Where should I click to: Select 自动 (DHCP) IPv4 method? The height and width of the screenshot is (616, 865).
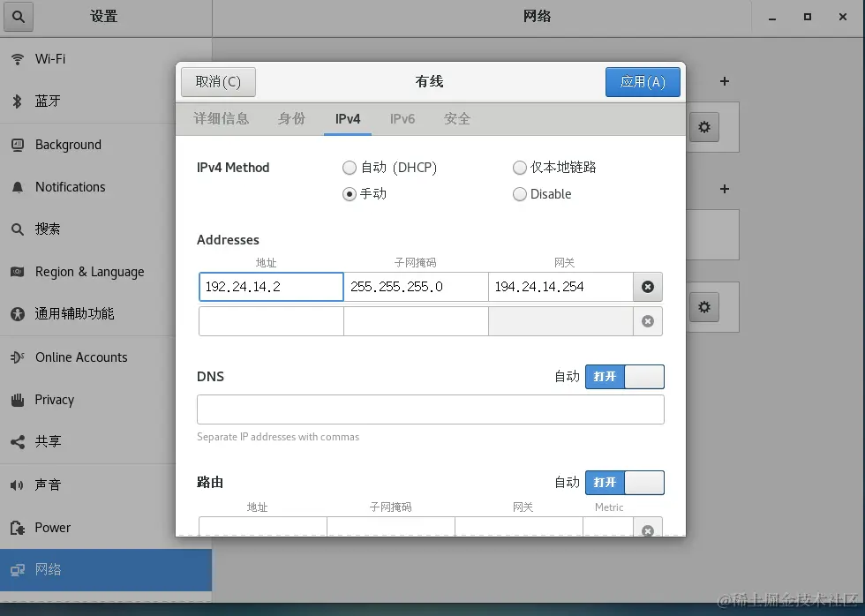click(389, 168)
